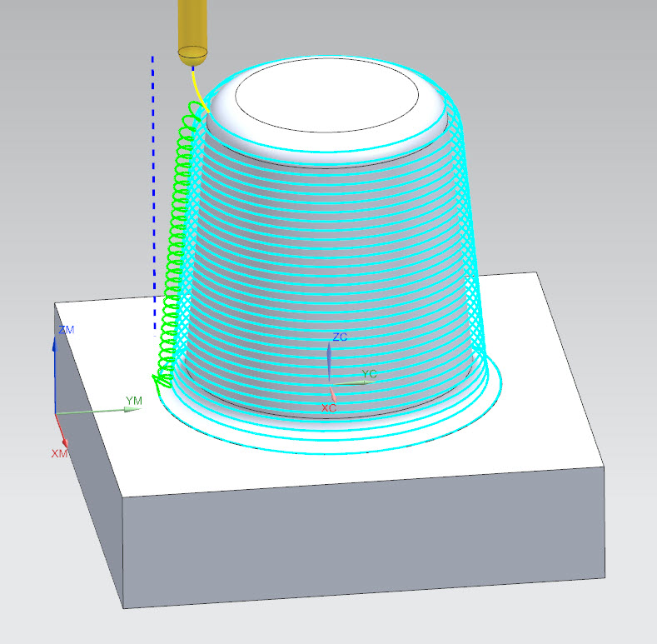Click the ZM machine axis label
This screenshot has width=657, height=644.
coord(67,330)
